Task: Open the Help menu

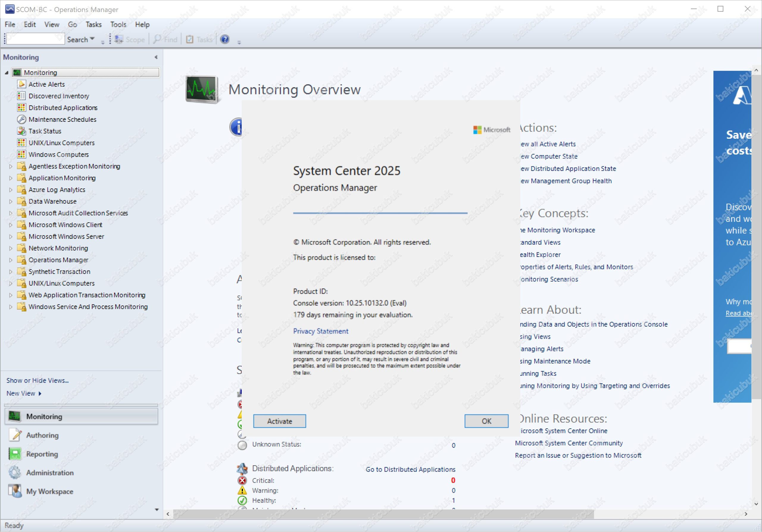Action: [x=142, y=24]
